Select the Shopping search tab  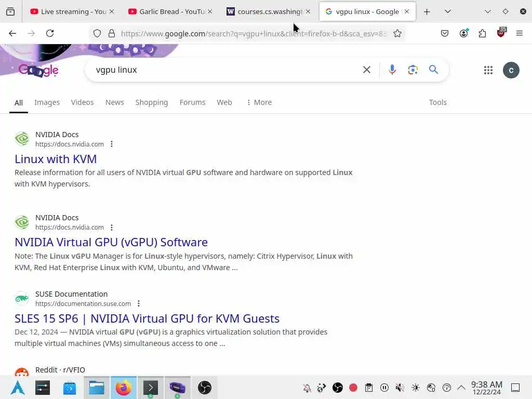(x=151, y=102)
